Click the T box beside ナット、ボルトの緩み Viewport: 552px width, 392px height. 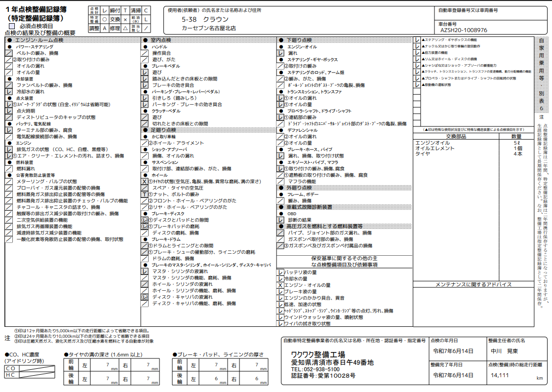point(144,194)
